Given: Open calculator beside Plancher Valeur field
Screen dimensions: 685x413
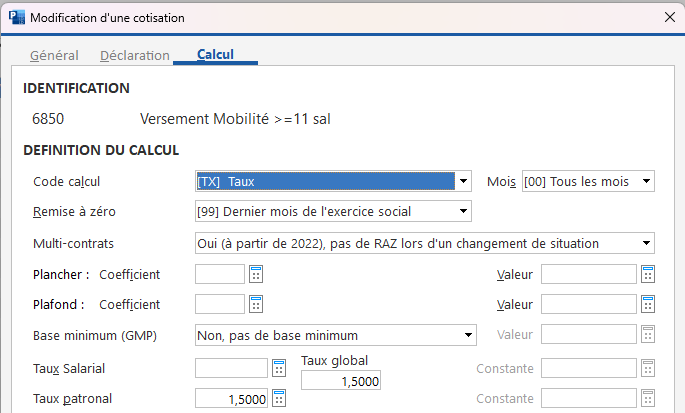Looking at the screenshot, I should (648, 274).
